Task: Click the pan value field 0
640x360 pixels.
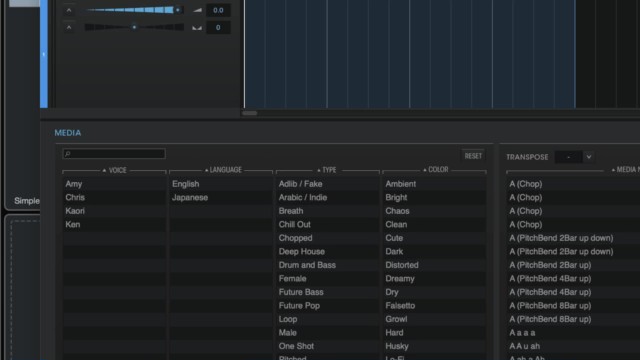Action: [218, 27]
